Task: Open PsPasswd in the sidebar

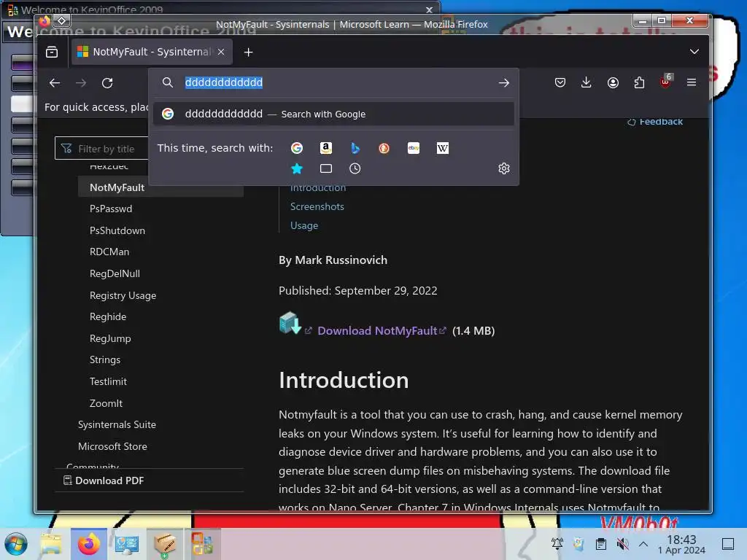Action: coord(111,209)
